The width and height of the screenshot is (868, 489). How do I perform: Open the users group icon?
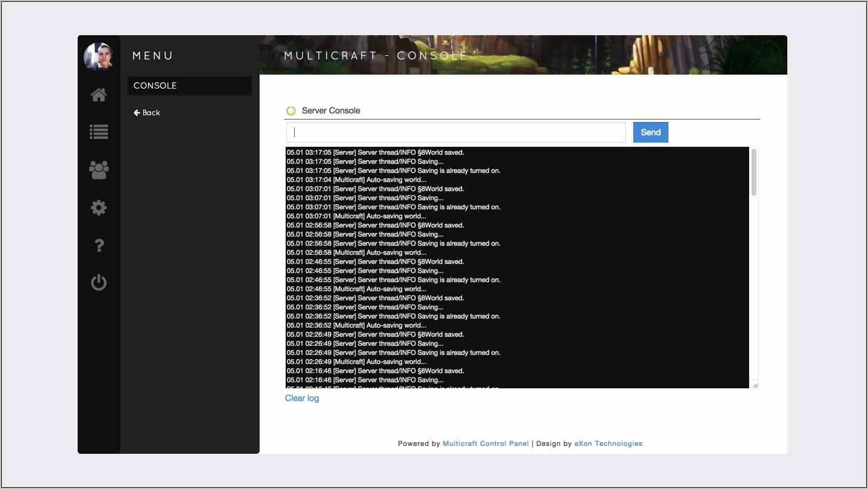[x=99, y=169]
